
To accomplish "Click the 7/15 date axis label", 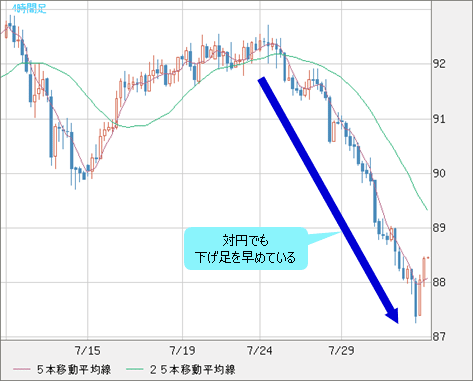I will pyautogui.click(x=87, y=351).
